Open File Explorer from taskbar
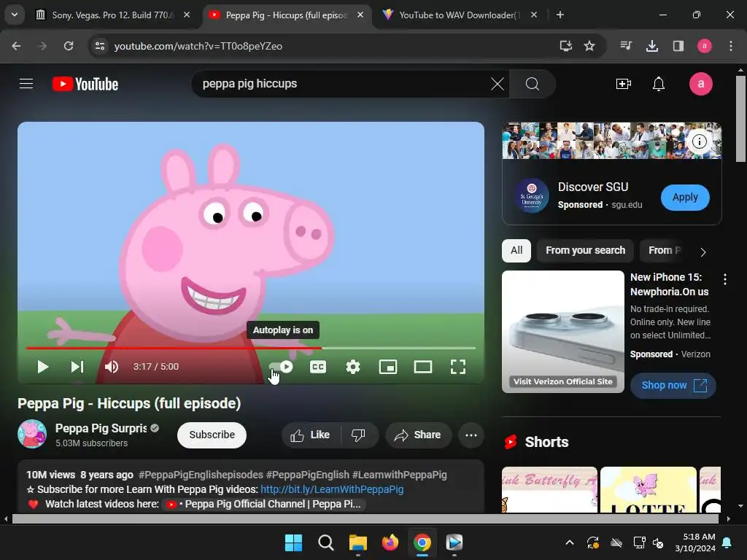 tap(357, 542)
